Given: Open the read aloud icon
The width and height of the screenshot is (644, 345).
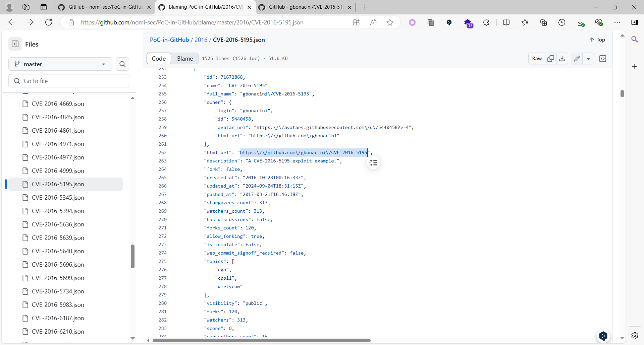Looking at the screenshot, I should click(373, 22).
